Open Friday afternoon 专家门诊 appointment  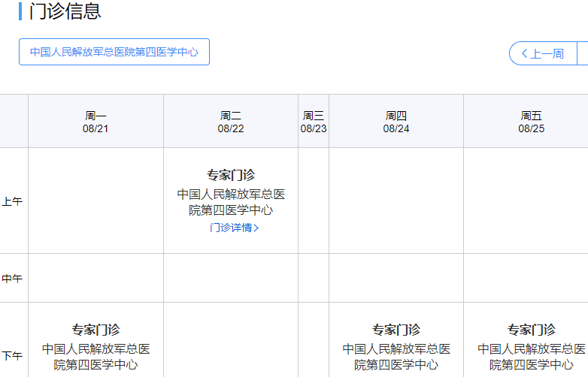[x=531, y=330]
